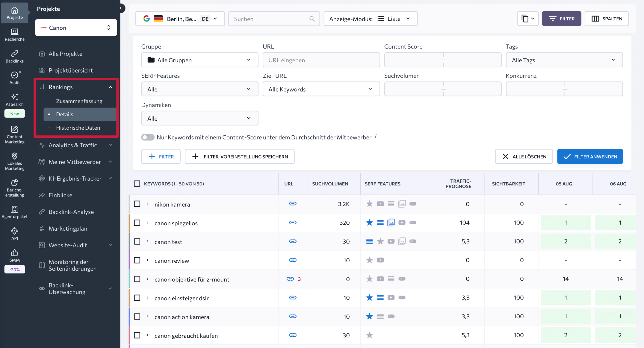644x348 pixels.
Task: Open the Anzeige-Modus Liste dropdown
Action: point(370,19)
